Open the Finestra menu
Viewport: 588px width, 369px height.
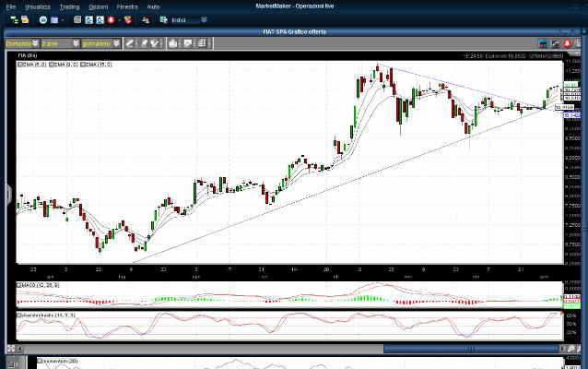point(127,6)
